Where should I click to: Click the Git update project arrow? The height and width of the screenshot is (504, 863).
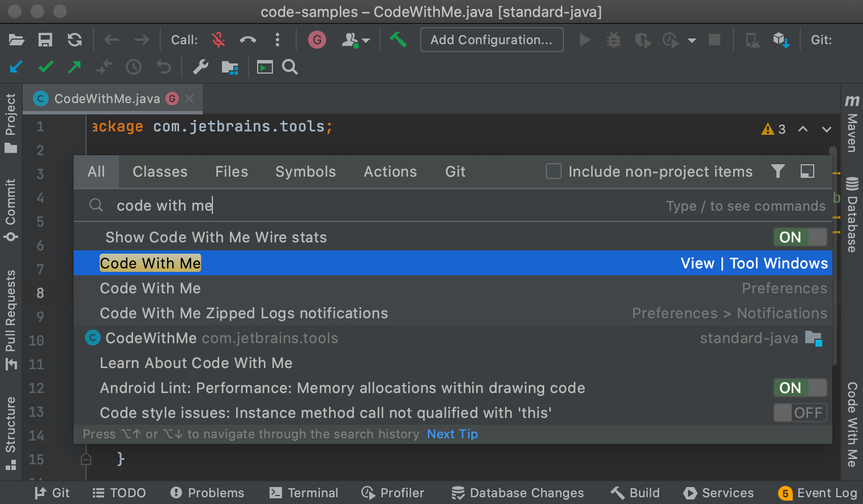click(16, 67)
